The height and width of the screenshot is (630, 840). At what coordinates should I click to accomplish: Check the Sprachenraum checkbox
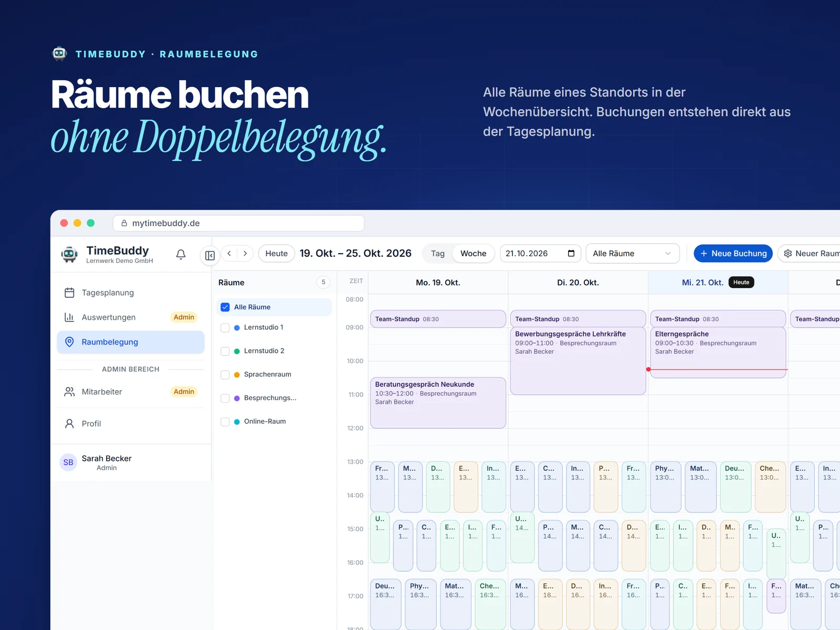coord(225,375)
